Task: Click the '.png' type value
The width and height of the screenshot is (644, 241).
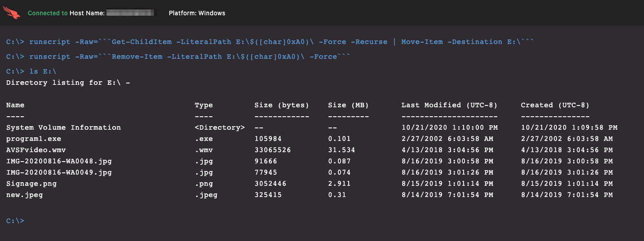Action: [x=204, y=184]
